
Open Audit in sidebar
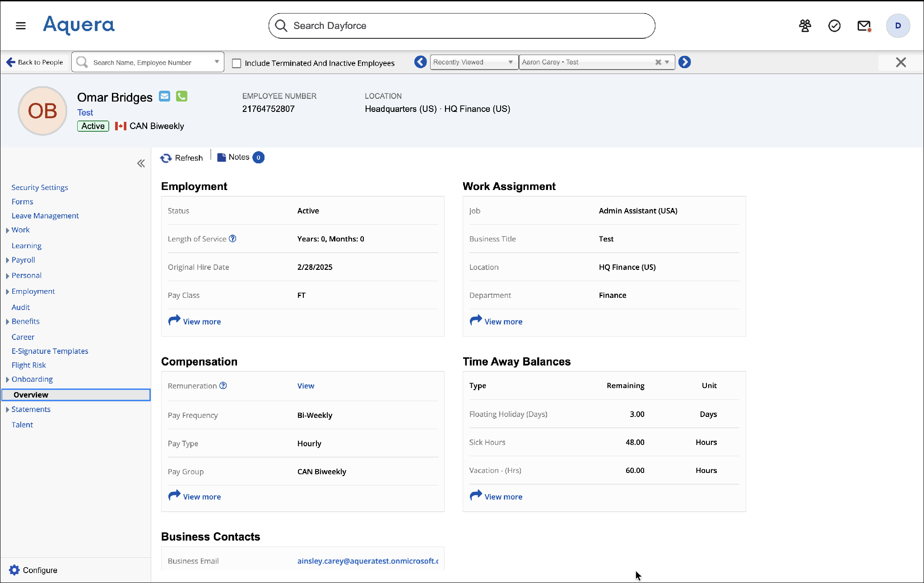point(21,307)
